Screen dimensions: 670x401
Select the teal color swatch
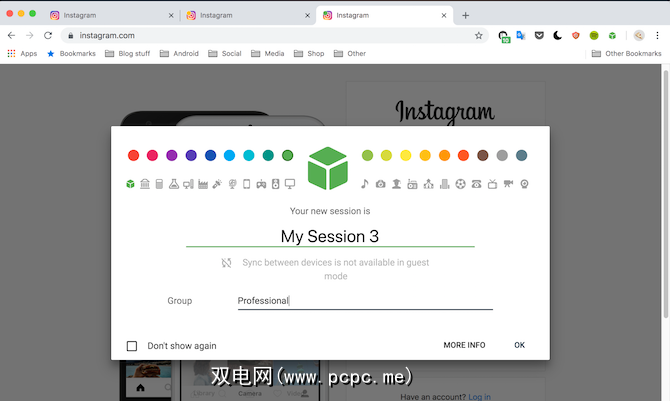tap(268, 155)
